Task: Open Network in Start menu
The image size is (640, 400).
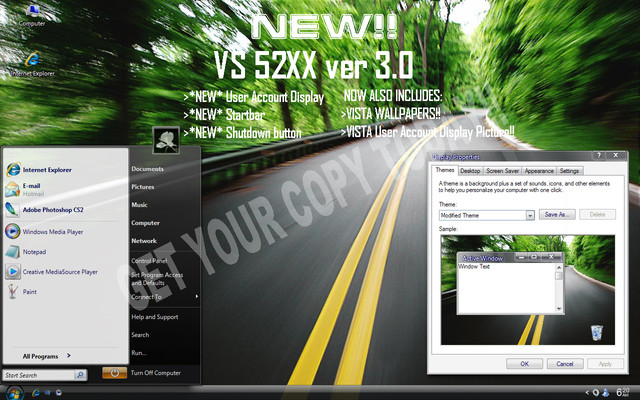Action: click(x=144, y=241)
